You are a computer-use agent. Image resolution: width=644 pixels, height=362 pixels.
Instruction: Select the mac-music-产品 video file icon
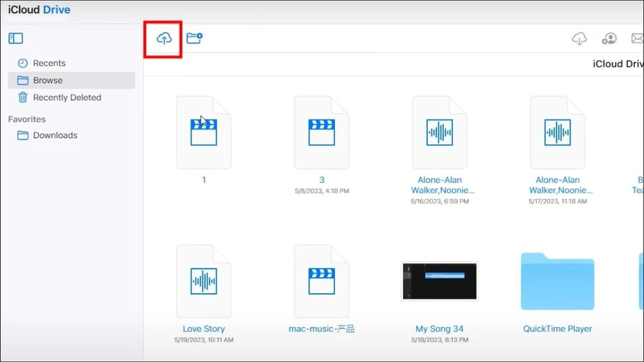(x=321, y=281)
